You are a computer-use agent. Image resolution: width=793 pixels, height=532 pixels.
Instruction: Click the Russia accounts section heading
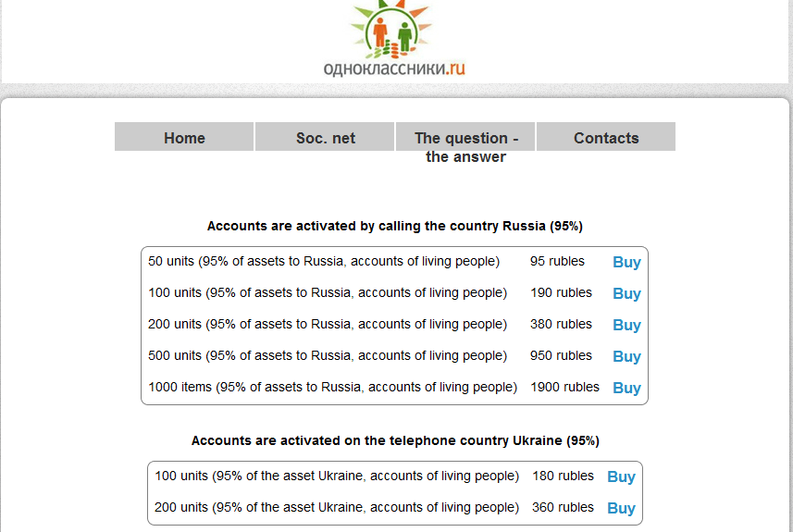click(394, 226)
